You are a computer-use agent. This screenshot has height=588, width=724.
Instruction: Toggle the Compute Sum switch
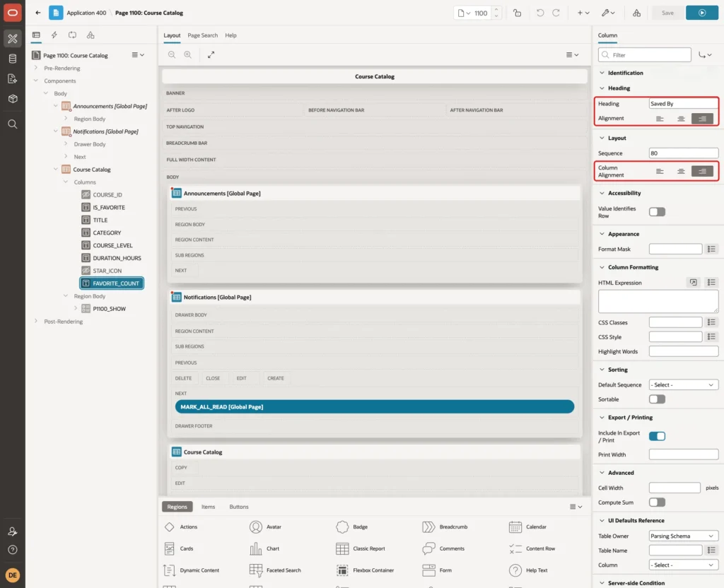click(x=657, y=502)
